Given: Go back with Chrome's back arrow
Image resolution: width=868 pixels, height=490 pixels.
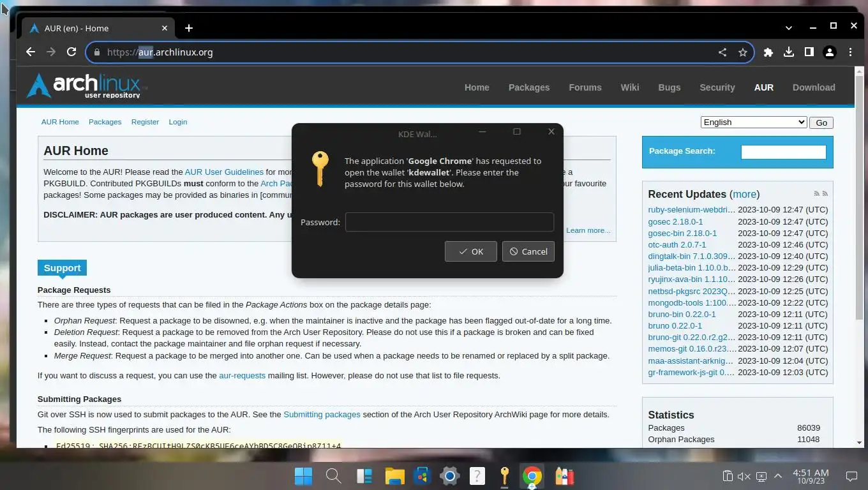Looking at the screenshot, I should 30,52.
